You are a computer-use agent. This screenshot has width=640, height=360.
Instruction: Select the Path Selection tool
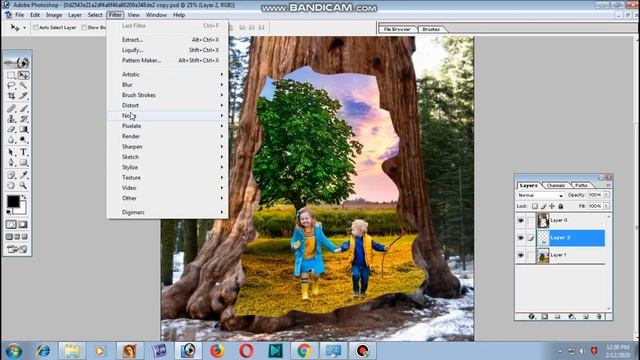tap(11, 152)
